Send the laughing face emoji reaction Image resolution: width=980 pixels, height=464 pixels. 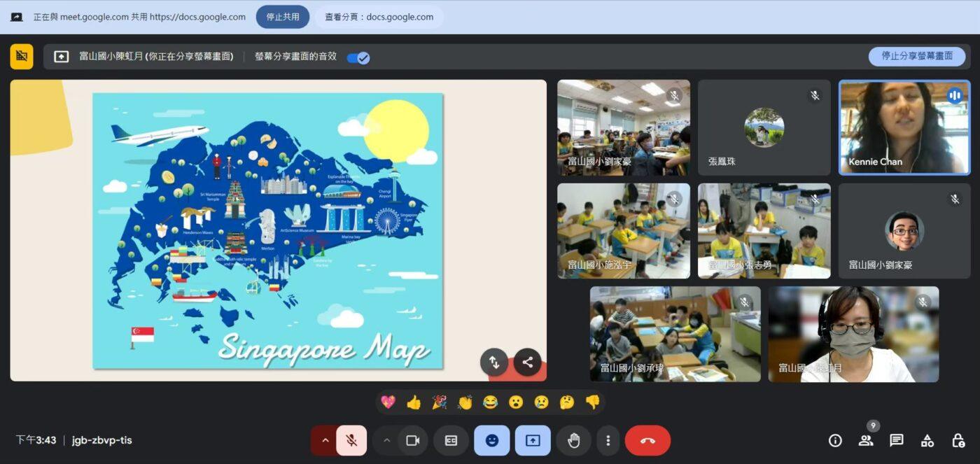[x=491, y=402]
